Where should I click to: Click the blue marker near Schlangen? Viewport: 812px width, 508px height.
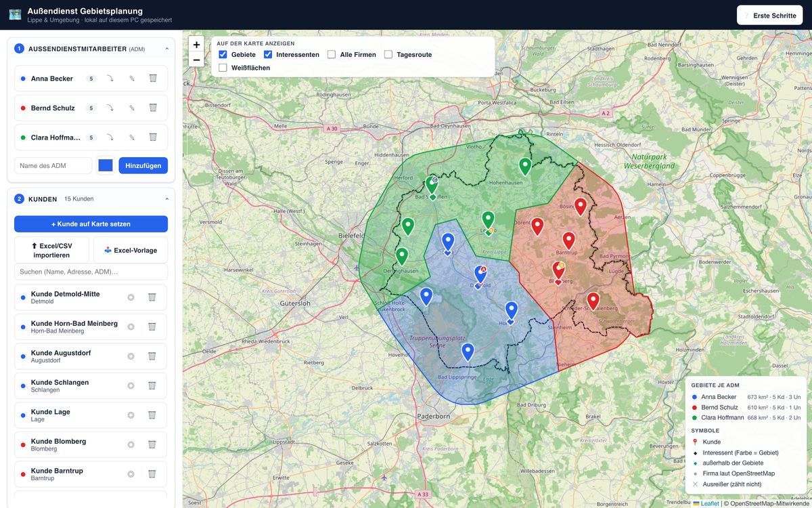click(468, 352)
